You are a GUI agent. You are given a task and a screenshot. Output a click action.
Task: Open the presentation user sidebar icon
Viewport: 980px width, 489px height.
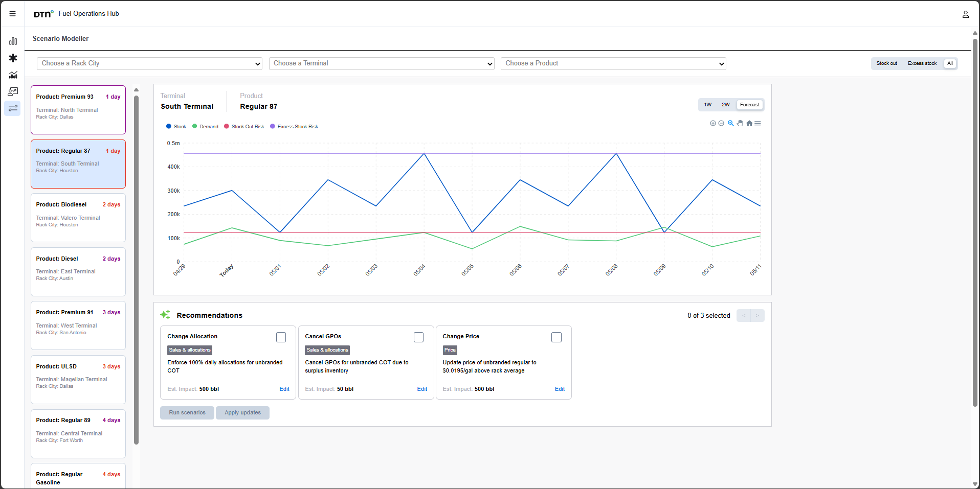click(13, 91)
